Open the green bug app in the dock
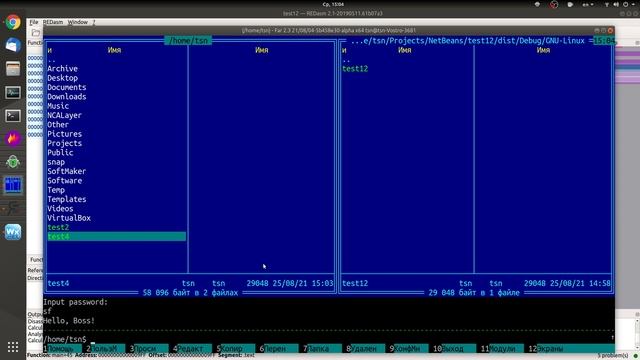 coord(13,162)
